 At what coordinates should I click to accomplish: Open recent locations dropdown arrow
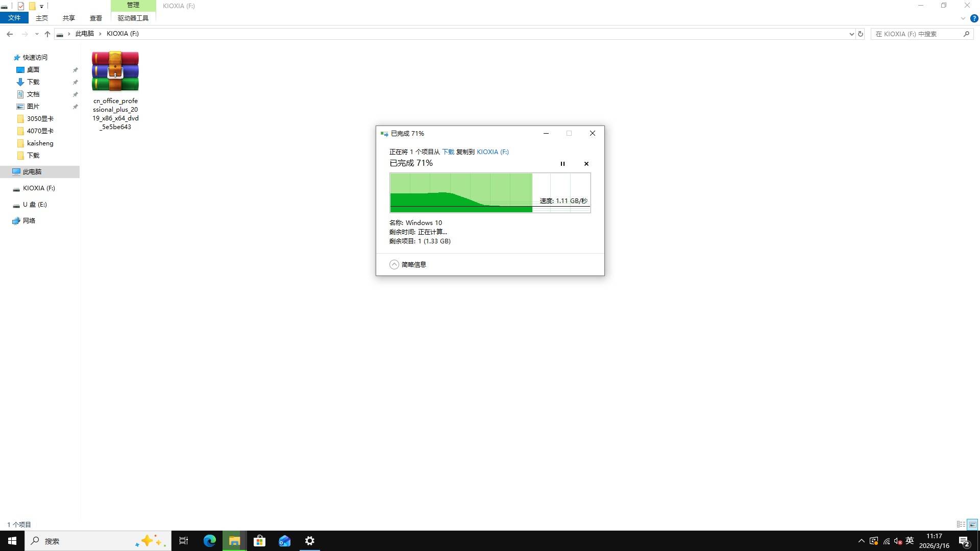(36, 34)
